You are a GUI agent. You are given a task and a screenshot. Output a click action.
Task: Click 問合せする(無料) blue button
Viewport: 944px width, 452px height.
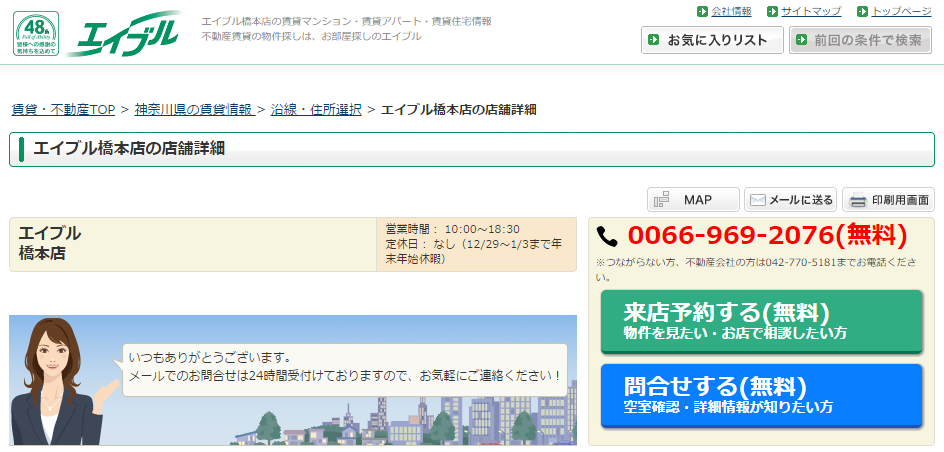762,395
